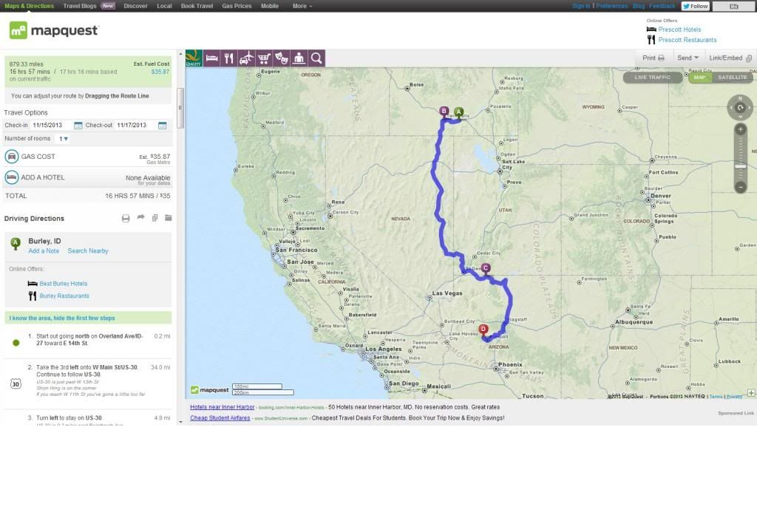Open Preferences link
Viewport: 757px width, 532px height.
click(612, 6)
